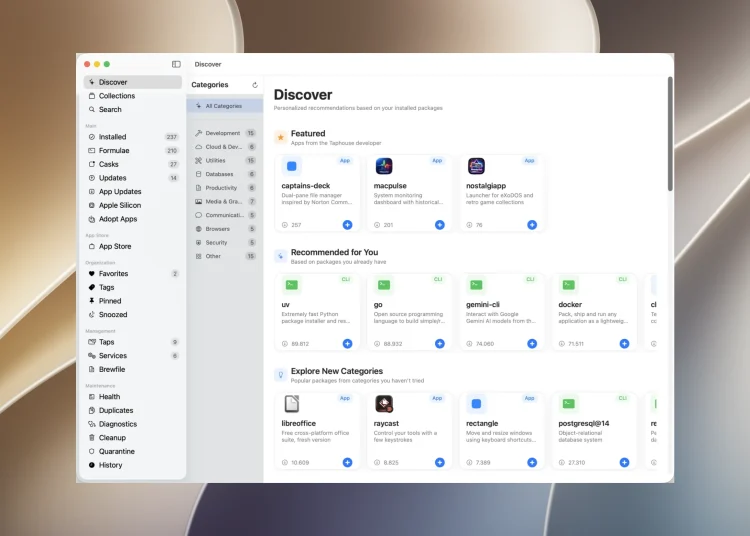Filter by Utilities category
Viewport: 750px width, 536px height.
click(x=225, y=161)
